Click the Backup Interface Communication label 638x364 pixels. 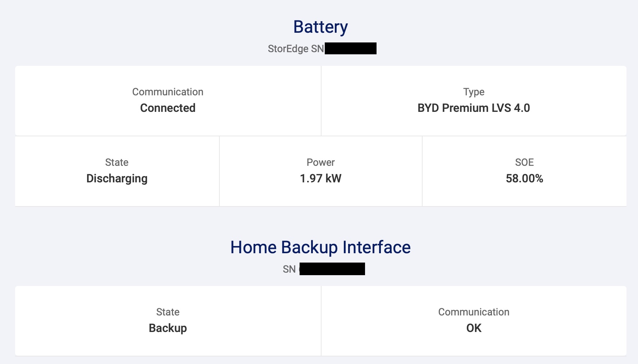(x=474, y=312)
